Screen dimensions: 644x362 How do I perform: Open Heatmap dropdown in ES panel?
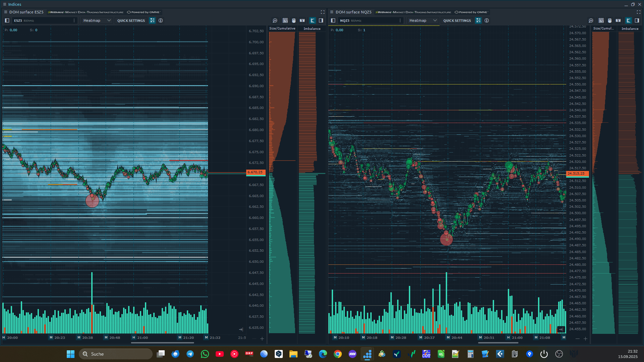97,20
